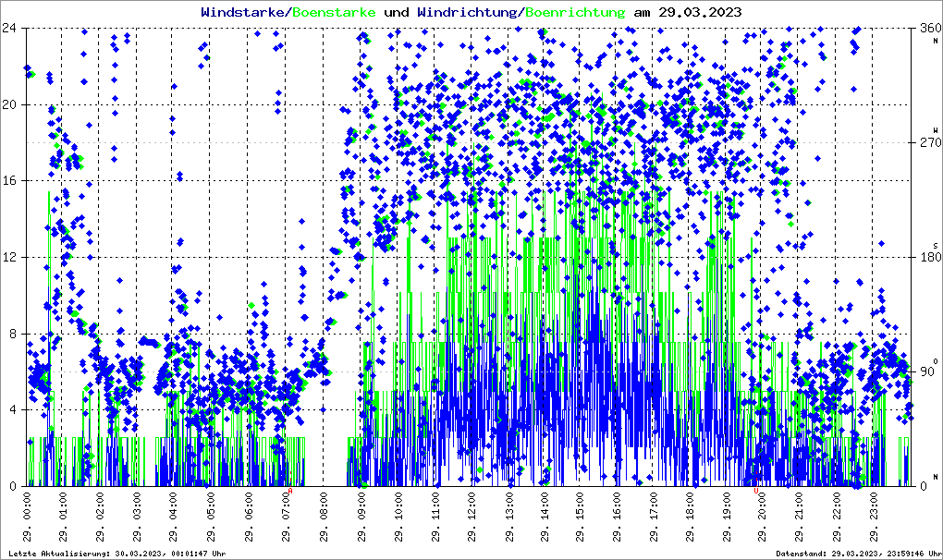Click the time label 29. 06:00
The height and width of the screenshot is (560, 943).
click(248, 517)
